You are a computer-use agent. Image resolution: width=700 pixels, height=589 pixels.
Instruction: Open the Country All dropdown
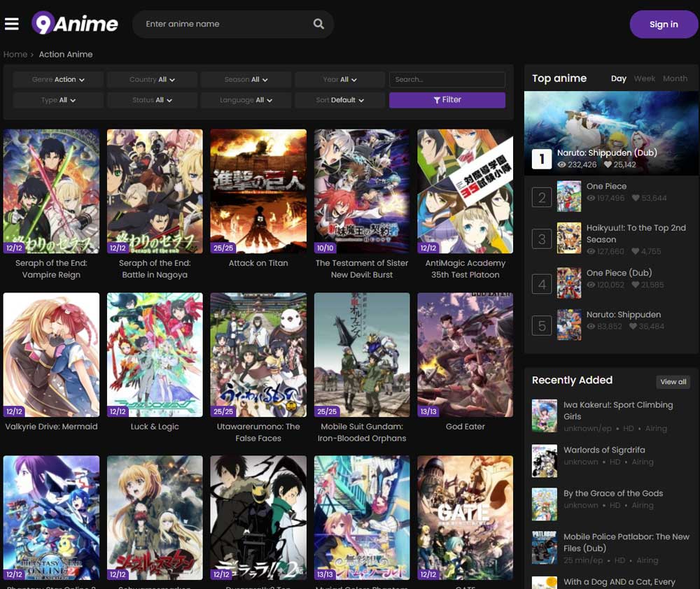click(152, 80)
